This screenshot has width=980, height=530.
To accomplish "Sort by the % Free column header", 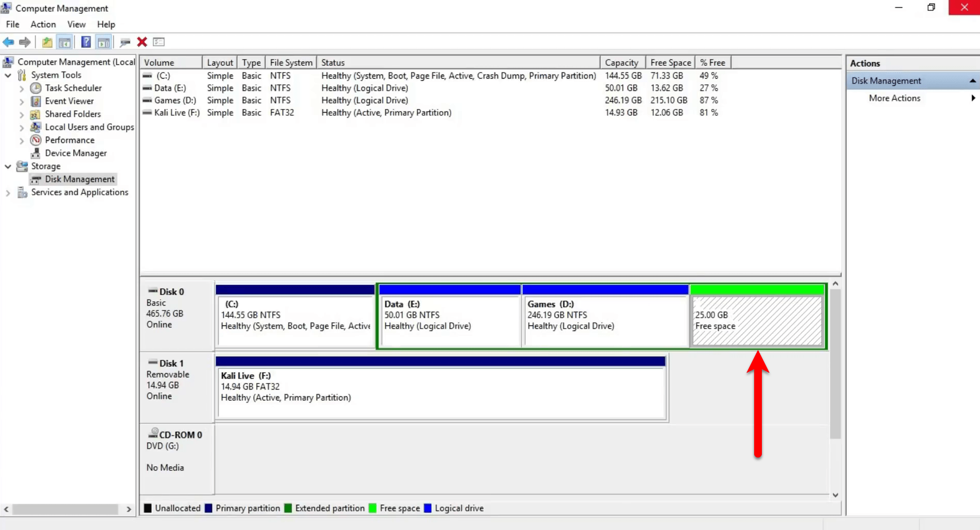I will pyautogui.click(x=713, y=62).
